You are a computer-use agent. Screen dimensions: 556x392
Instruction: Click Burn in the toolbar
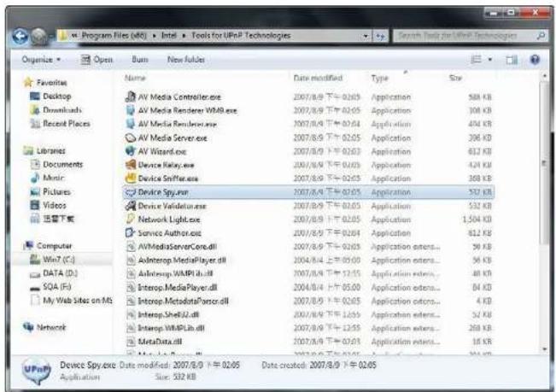[x=140, y=60]
